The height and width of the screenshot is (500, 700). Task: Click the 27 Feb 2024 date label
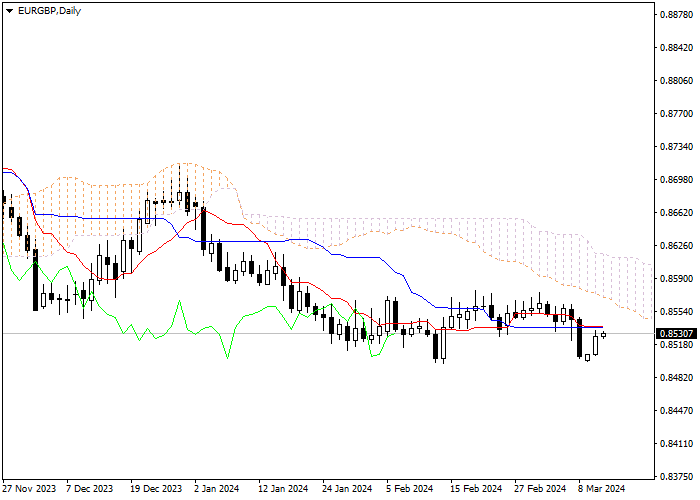tap(540, 489)
